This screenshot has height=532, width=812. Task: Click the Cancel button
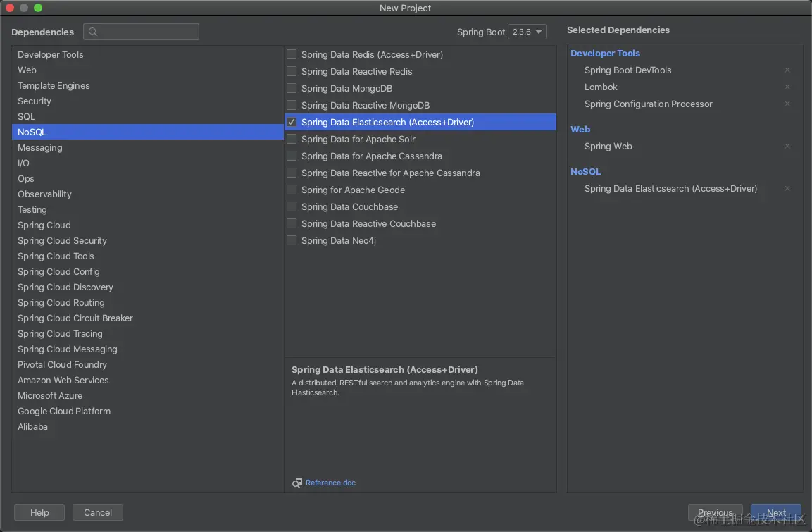98,512
